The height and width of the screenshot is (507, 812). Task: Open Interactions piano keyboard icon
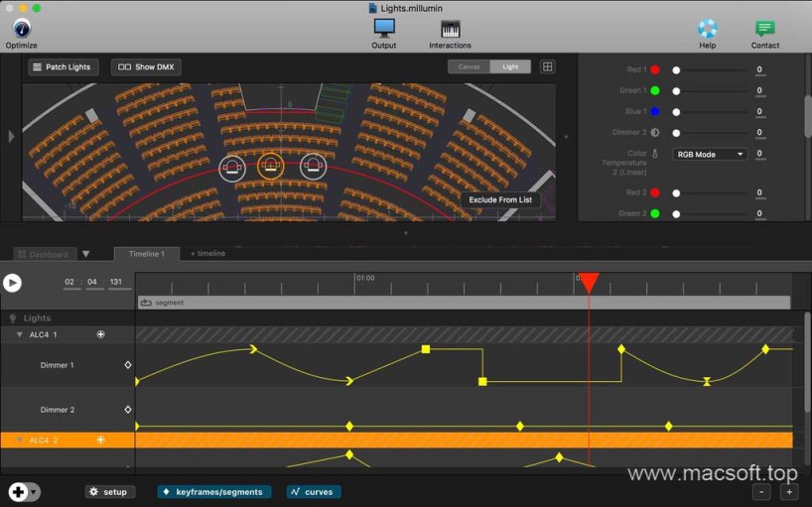(450, 28)
